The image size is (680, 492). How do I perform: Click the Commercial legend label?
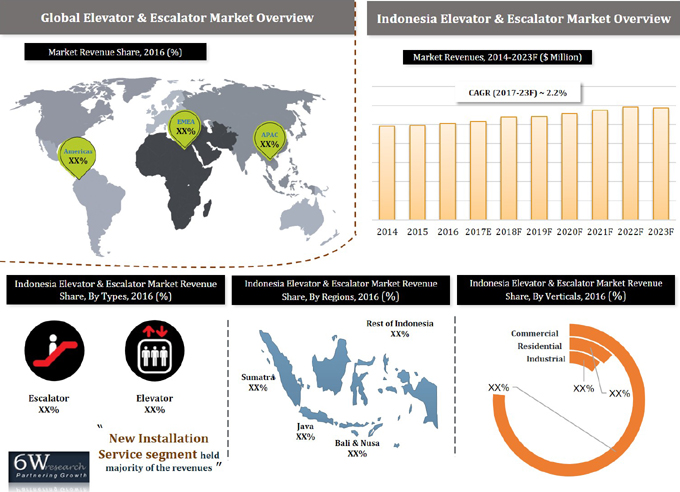tap(535, 334)
